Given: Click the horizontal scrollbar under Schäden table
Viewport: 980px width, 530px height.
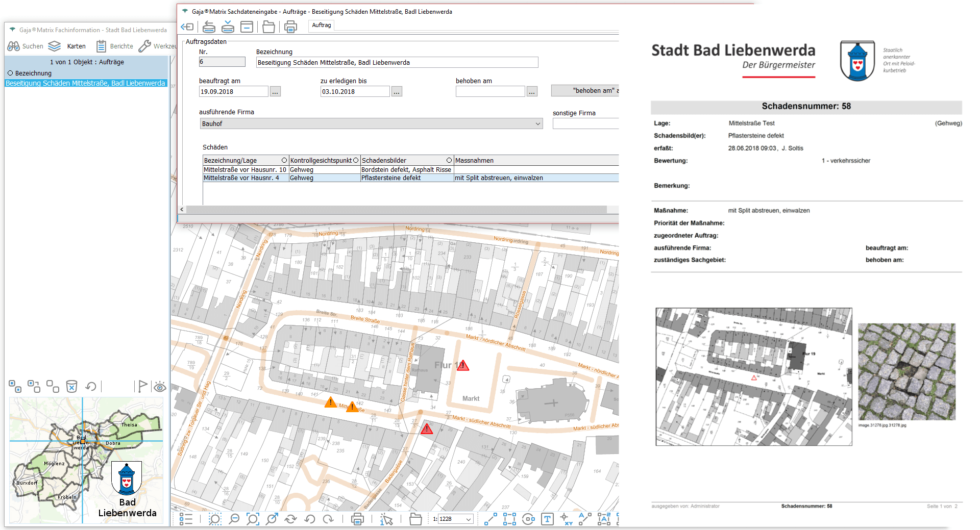Looking at the screenshot, I should coord(396,210).
